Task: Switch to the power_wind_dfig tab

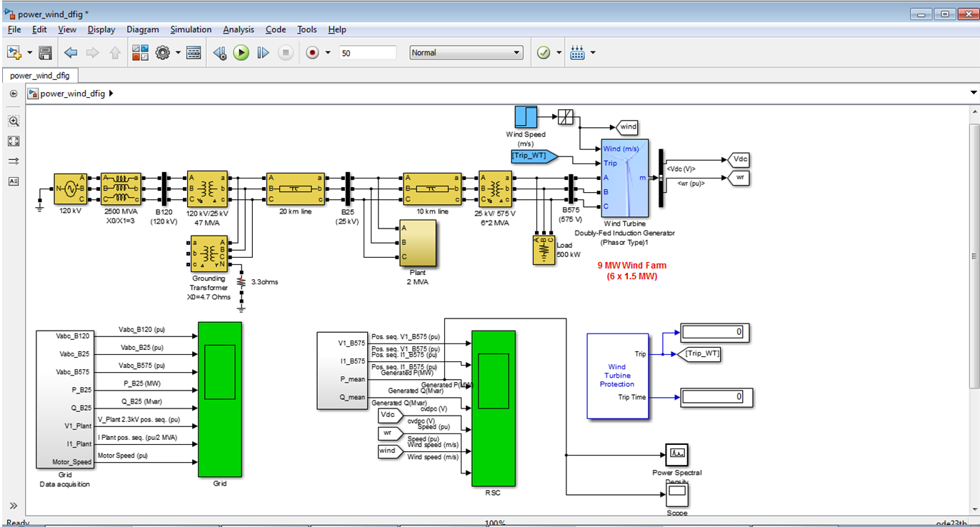Action: (x=40, y=76)
